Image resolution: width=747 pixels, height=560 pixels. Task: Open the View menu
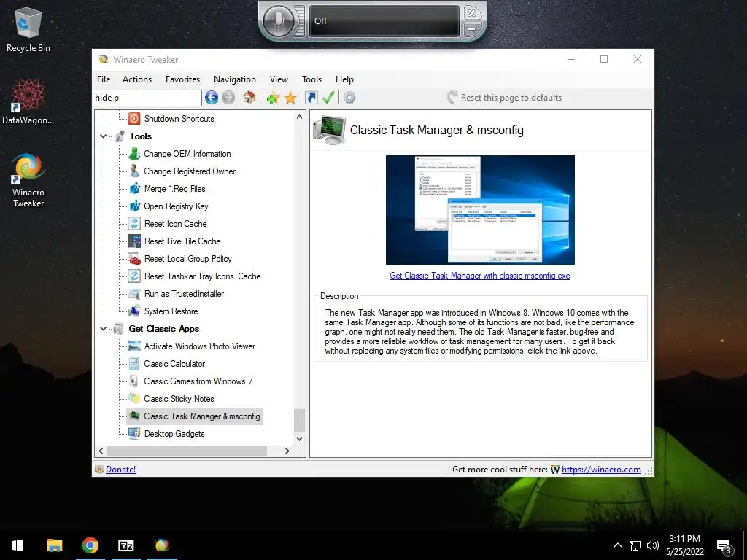click(x=279, y=79)
